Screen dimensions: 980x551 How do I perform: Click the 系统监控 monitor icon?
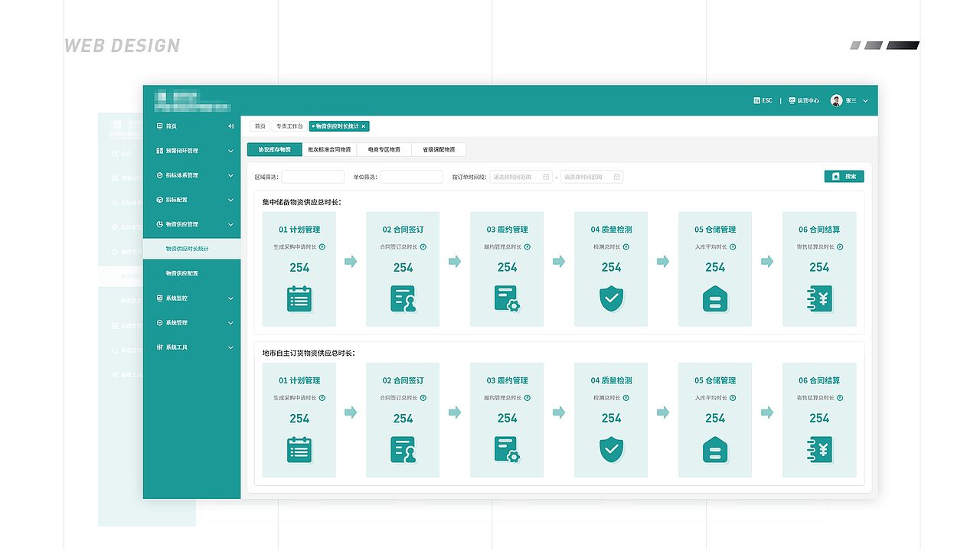click(159, 298)
